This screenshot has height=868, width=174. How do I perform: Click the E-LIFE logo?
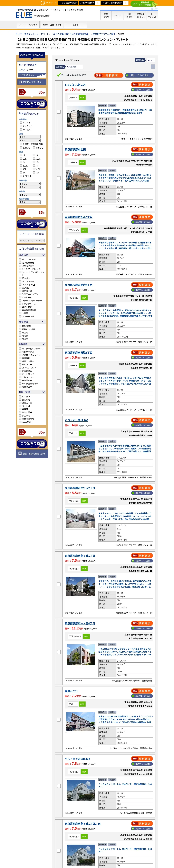click(x=24, y=15)
